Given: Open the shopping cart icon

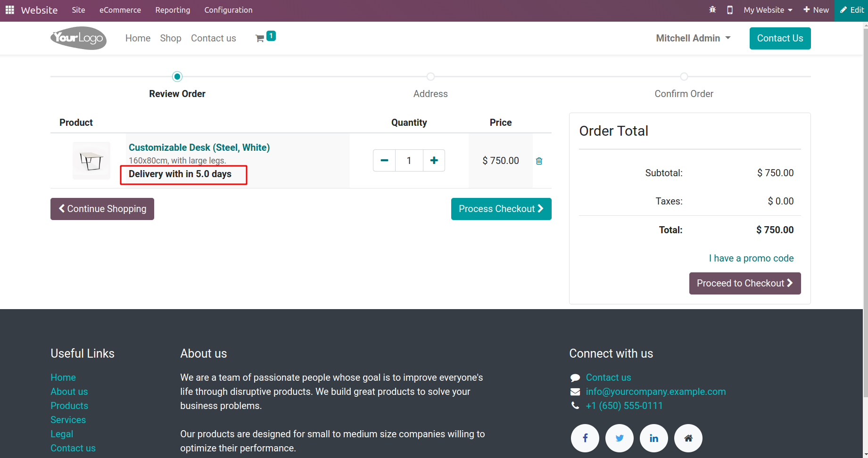Looking at the screenshot, I should [260, 39].
